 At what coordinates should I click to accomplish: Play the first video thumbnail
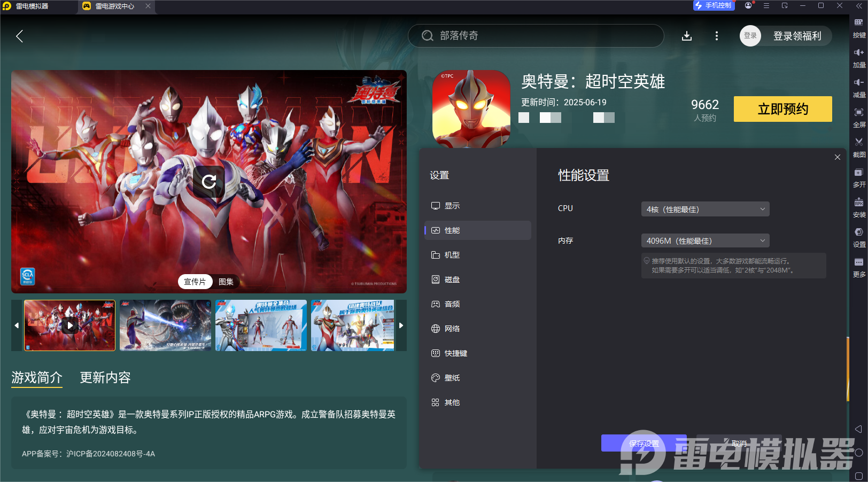click(x=69, y=325)
